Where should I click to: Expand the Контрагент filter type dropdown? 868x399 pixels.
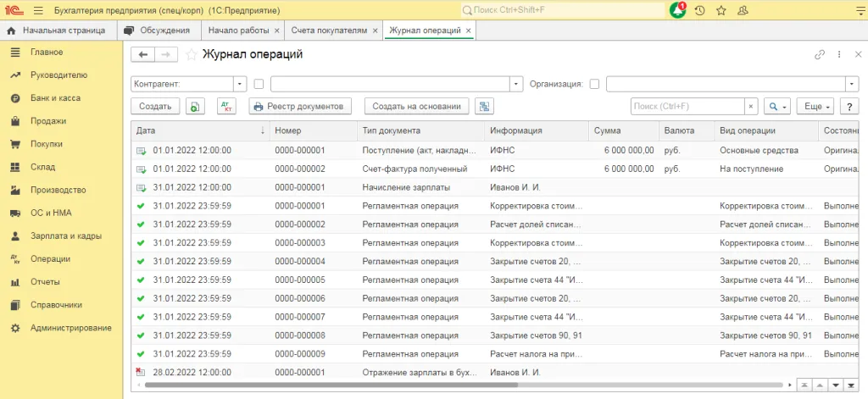point(239,84)
